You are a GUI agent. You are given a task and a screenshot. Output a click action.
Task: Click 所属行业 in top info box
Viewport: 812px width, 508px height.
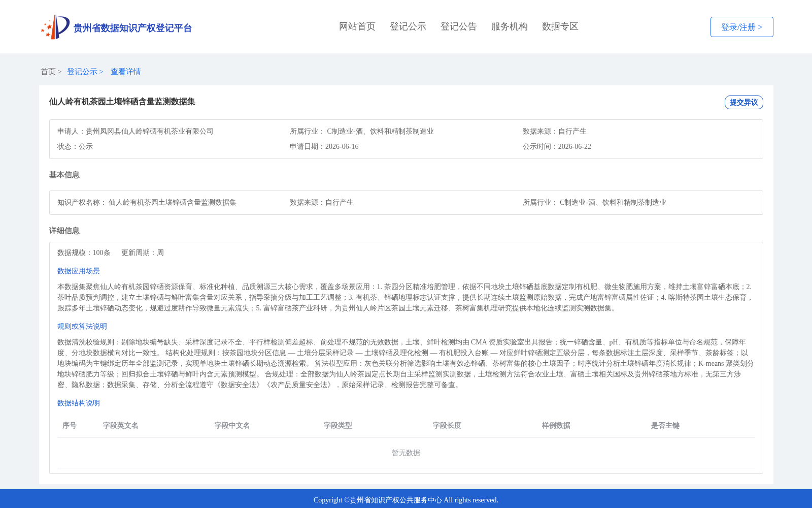coord(362,132)
